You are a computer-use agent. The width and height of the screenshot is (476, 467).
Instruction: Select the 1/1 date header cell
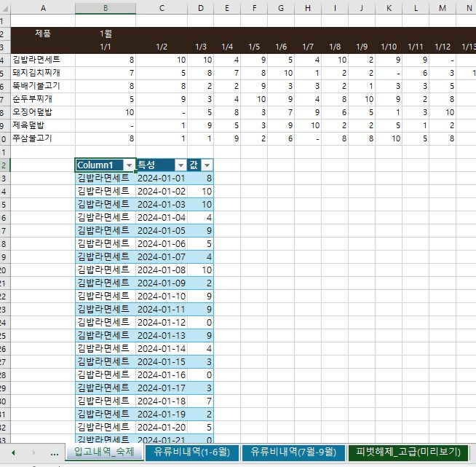tap(106, 47)
